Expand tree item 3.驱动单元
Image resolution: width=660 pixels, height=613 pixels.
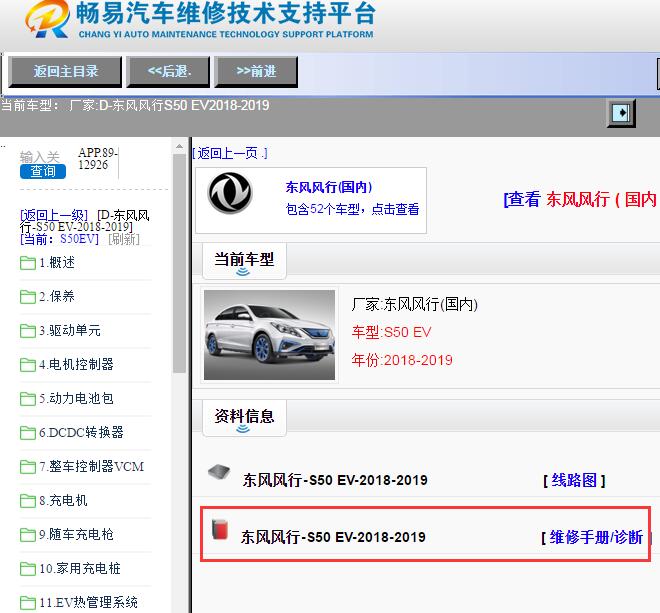click(x=70, y=330)
